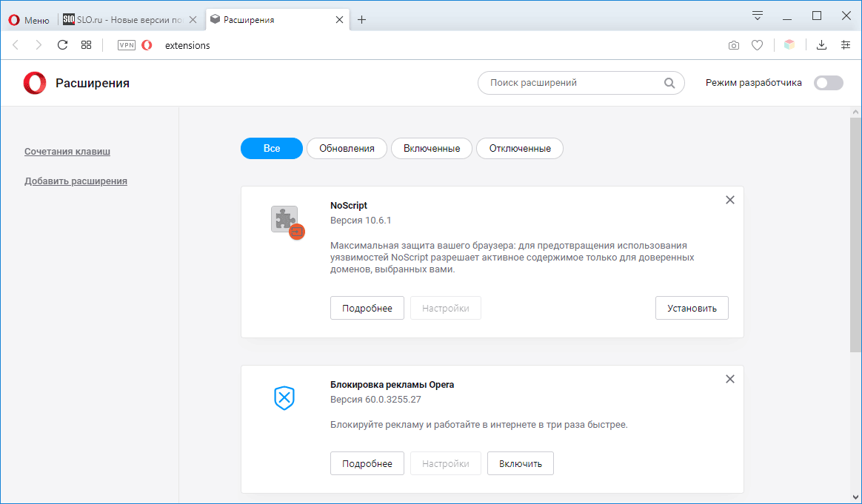Click the NoScript extension title
This screenshot has width=862, height=504.
tap(349, 206)
